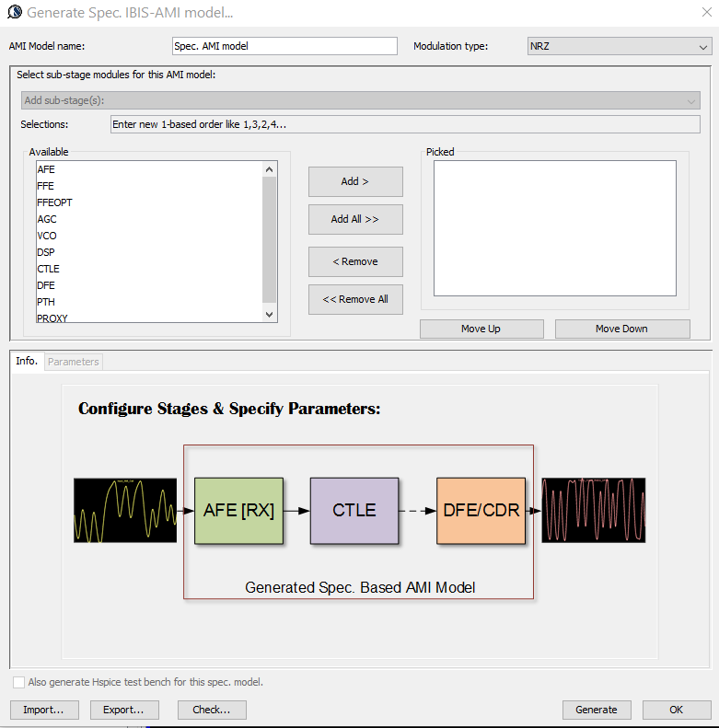
Task: Enable Also generate Hspice test bench checkbox
Action: click(x=19, y=682)
